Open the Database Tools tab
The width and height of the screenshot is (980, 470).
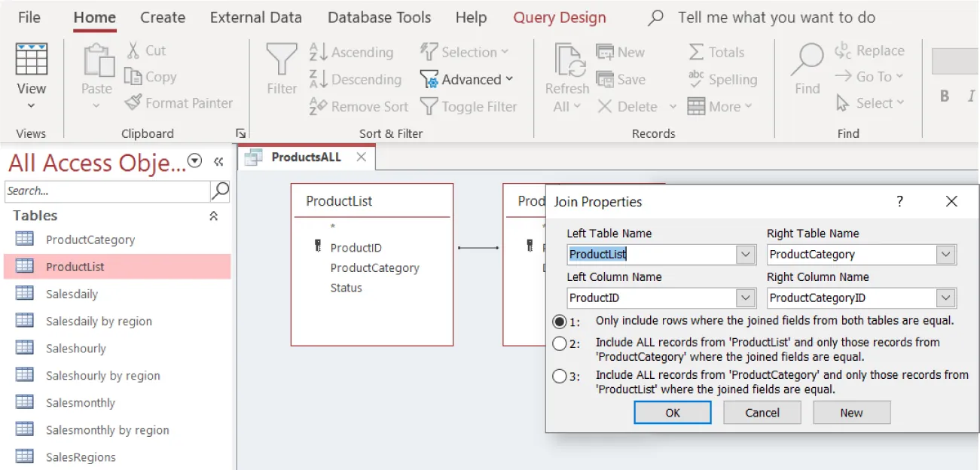(x=379, y=17)
